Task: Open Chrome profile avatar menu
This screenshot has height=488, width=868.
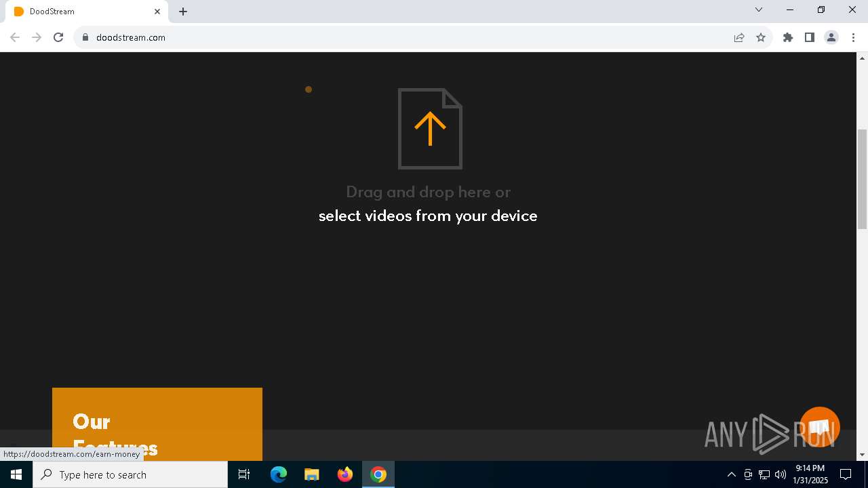Action: (831, 37)
